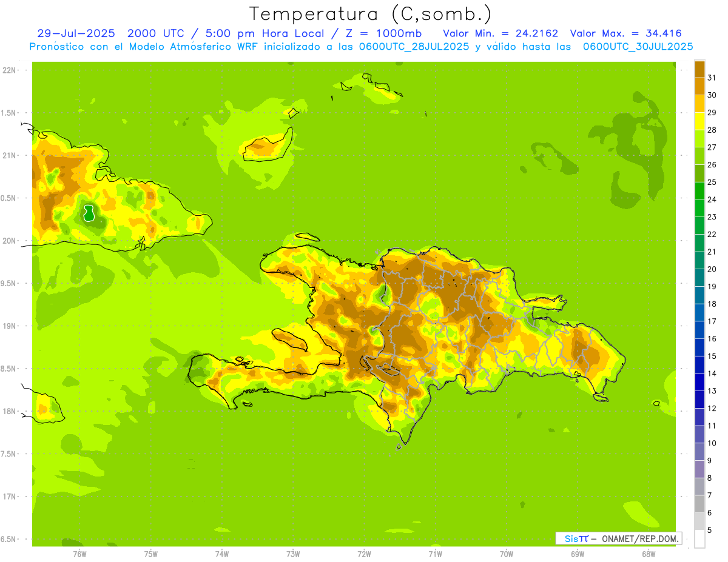Click the 'Z = 1000mb' level text
The image size is (728, 562).
(383, 33)
